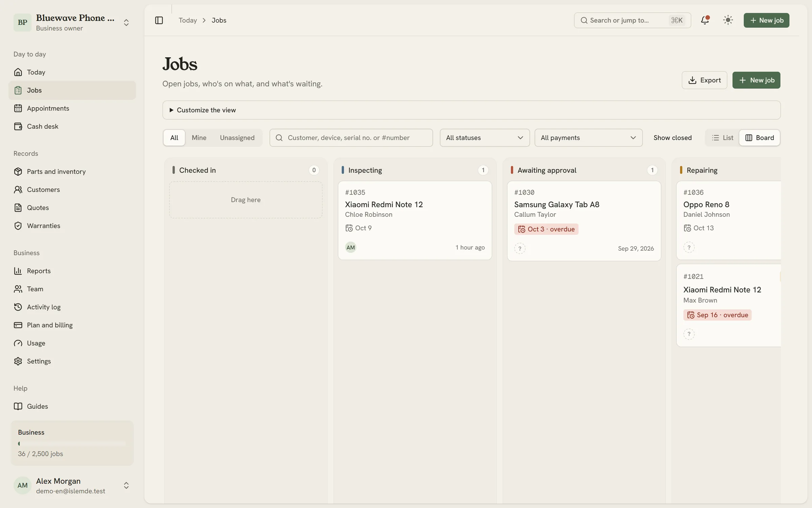Click customer name Chloe Robinson
This screenshot has width=812, height=508.
[x=368, y=214]
